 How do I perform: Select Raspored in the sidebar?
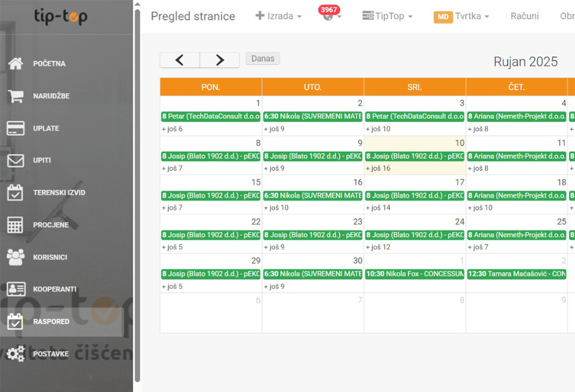[x=51, y=322]
